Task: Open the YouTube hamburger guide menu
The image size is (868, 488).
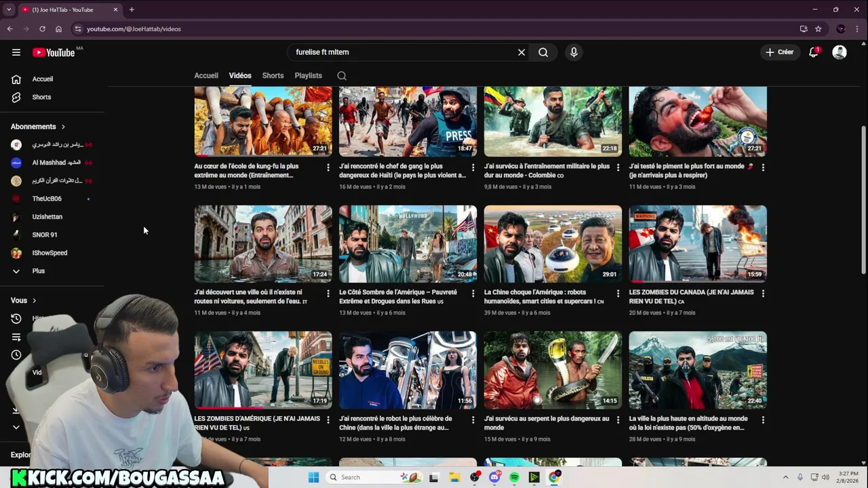Action: tap(16, 52)
